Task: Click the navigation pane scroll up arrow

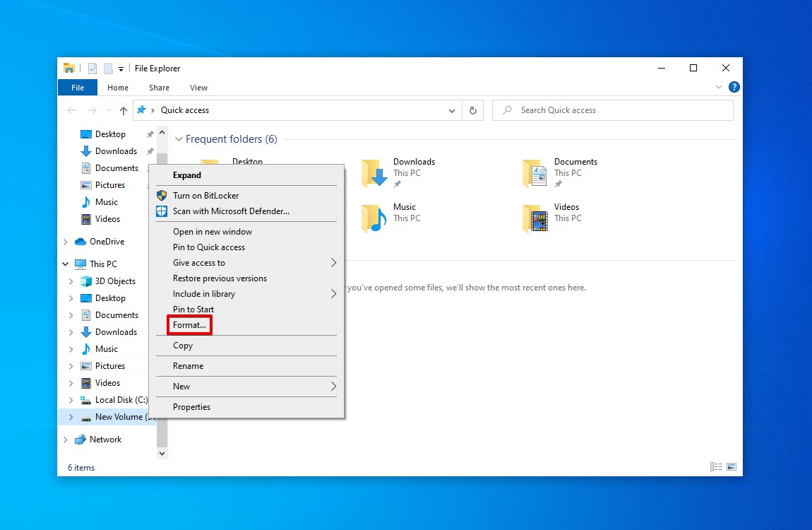Action: pos(162,133)
